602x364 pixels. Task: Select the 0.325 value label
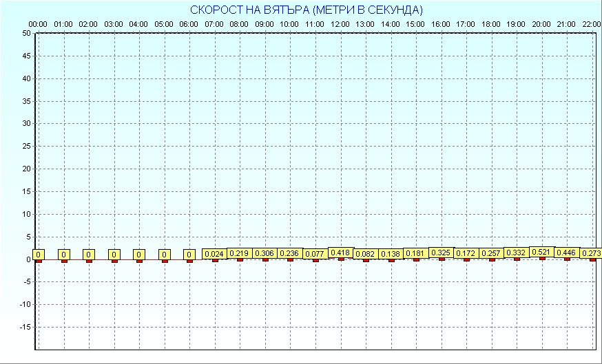[x=441, y=253]
